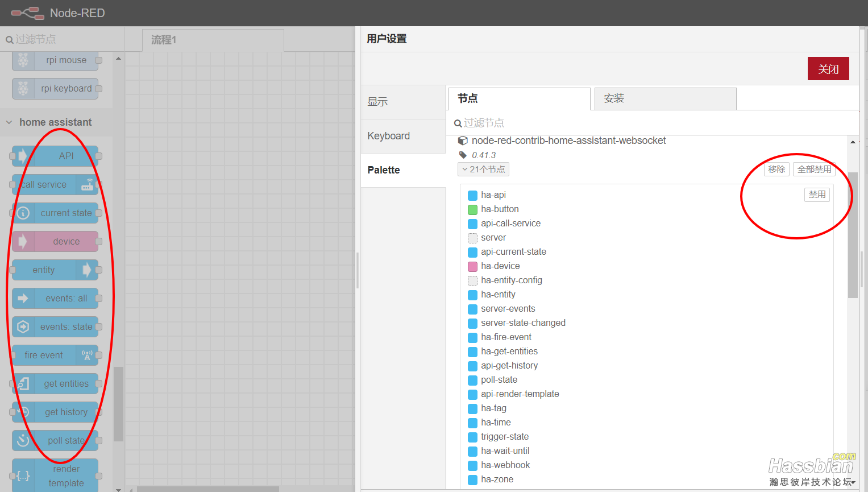Select the rpi mouse node
Viewport: 868px width, 492px height.
click(x=55, y=60)
